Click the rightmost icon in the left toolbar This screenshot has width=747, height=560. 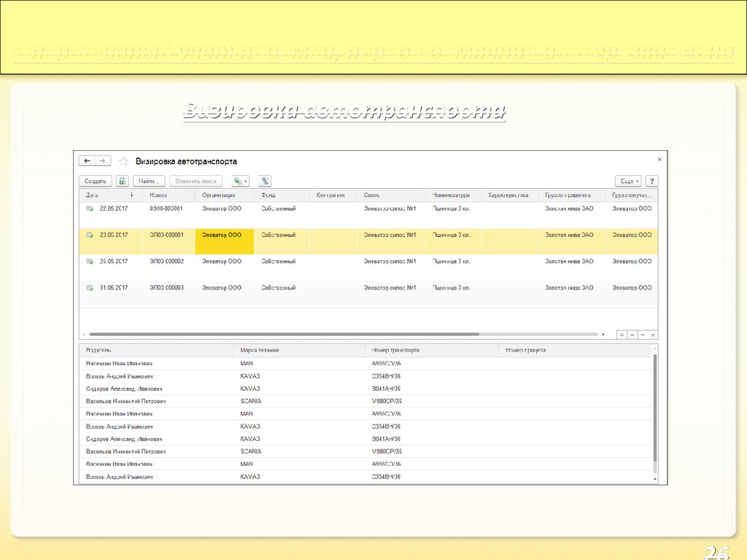[x=265, y=181]
